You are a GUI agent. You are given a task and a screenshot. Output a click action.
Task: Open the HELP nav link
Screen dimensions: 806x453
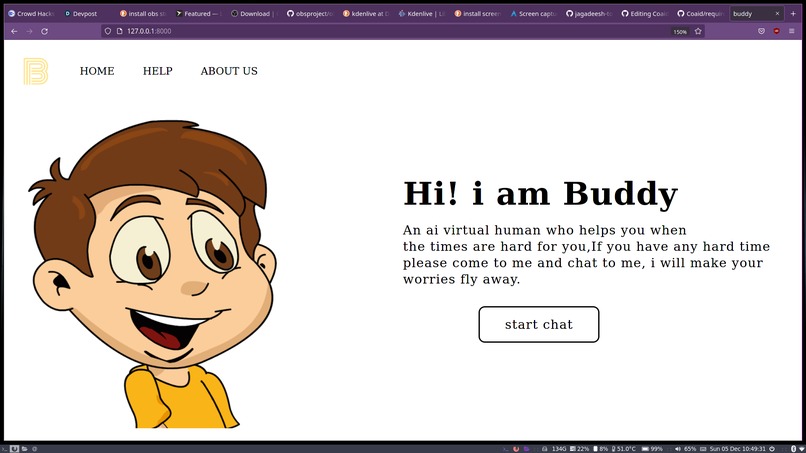pos(158,71)
